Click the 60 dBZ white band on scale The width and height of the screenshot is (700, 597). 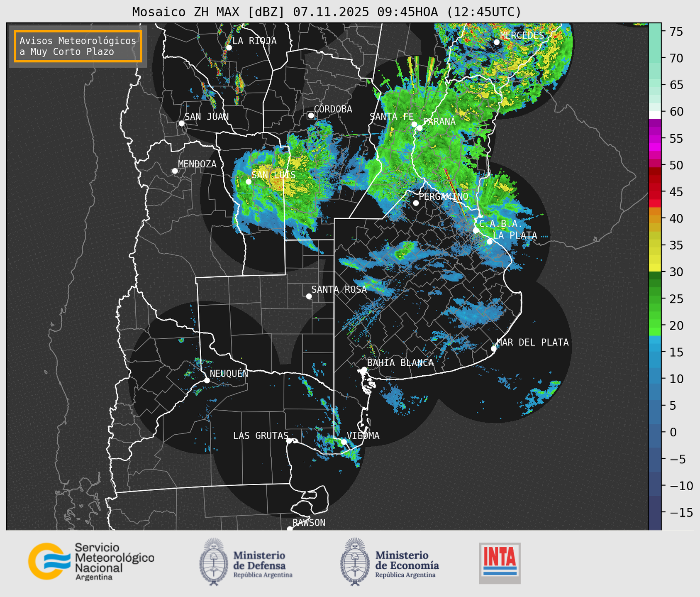(x=655, y=115)
